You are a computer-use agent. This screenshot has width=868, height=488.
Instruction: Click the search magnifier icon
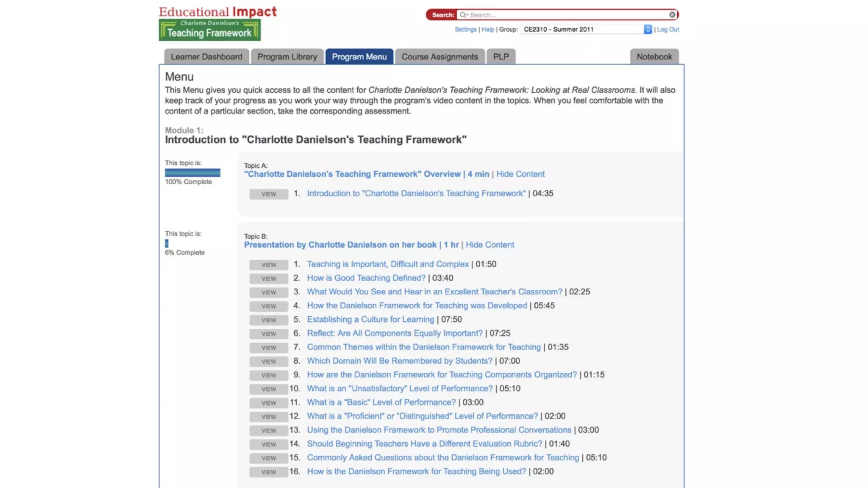tap(463, 15)
